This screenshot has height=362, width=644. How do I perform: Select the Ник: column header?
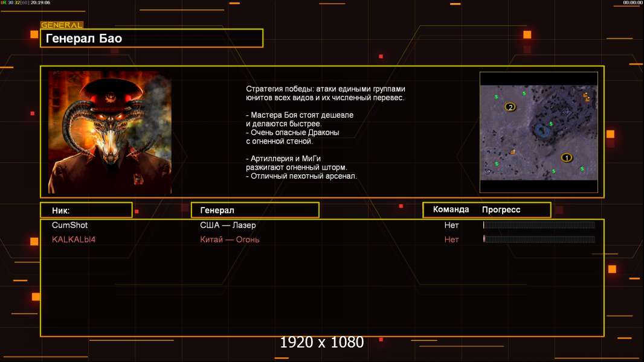coord(86,211)
